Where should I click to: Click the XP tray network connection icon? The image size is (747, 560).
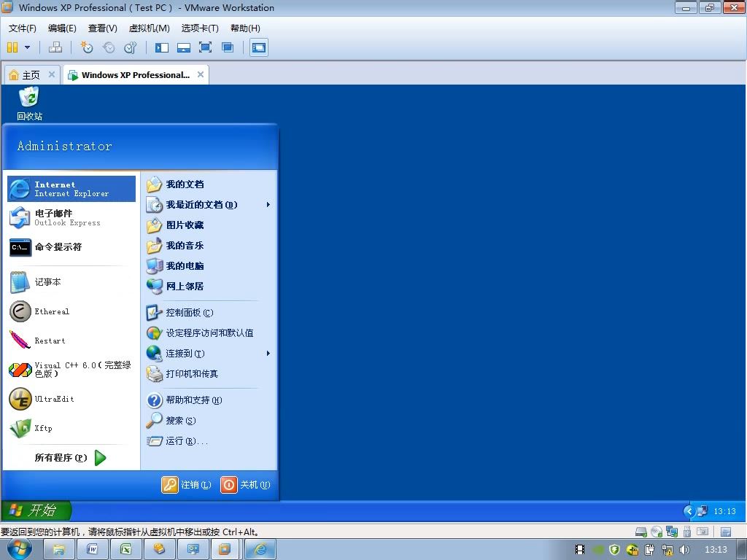(703, 511)
